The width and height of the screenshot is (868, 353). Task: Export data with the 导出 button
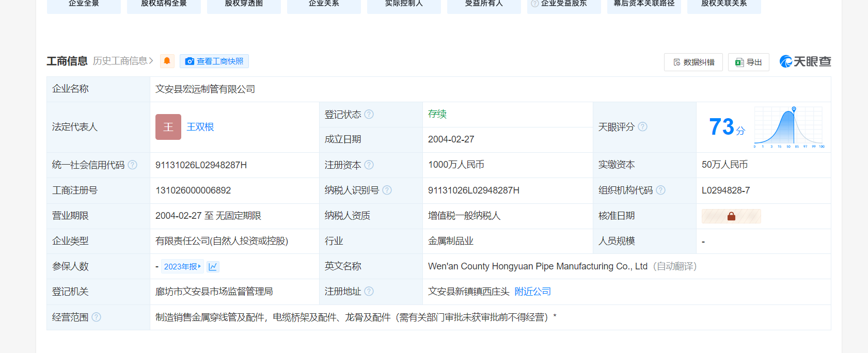coord(749,62)
